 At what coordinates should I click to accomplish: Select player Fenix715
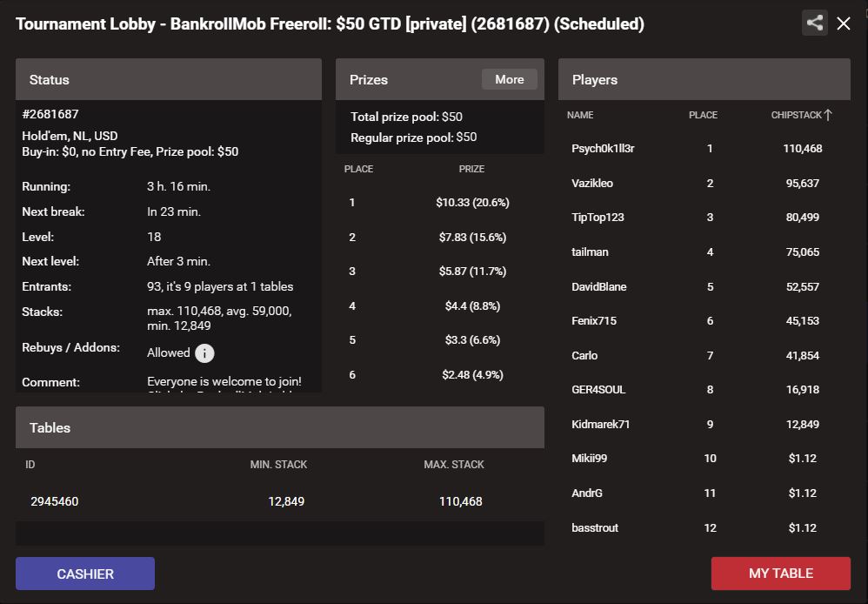point(594,321)
